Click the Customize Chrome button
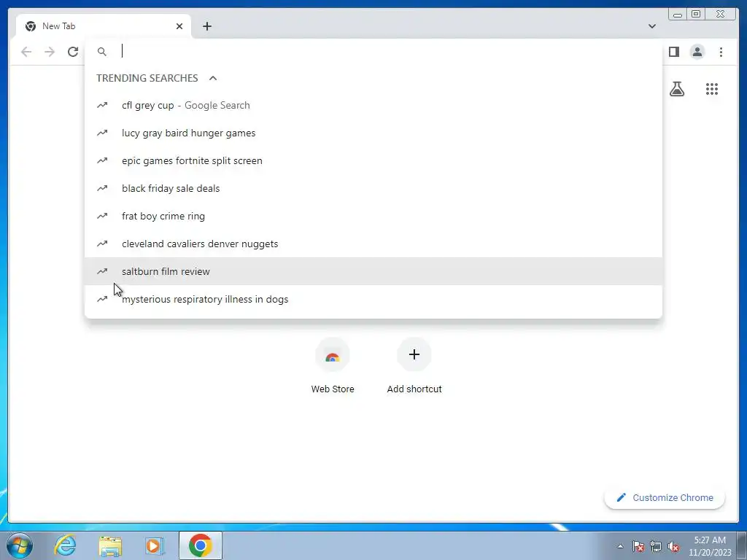The height and width of the screenshot is (560, 747). pos(665,497)
